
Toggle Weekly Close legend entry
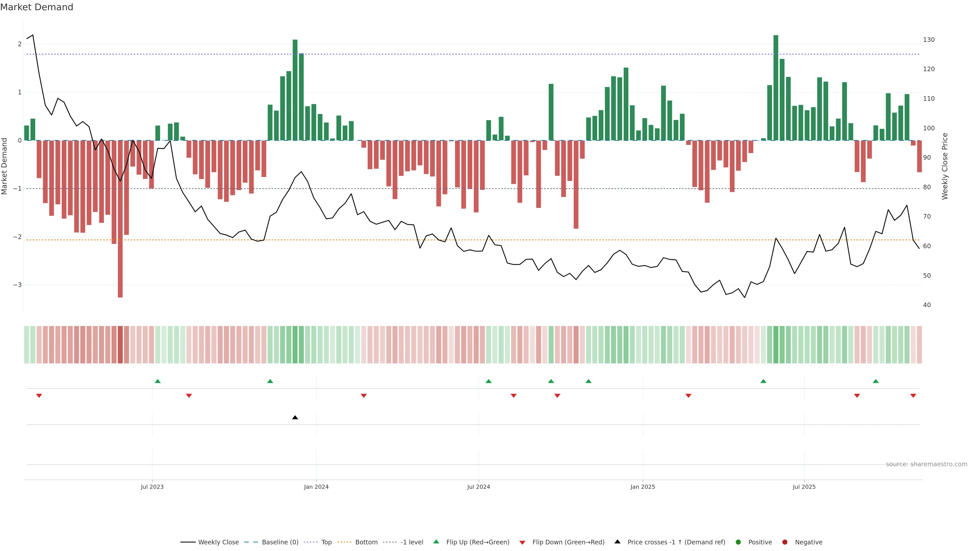(x=218, y=542)
